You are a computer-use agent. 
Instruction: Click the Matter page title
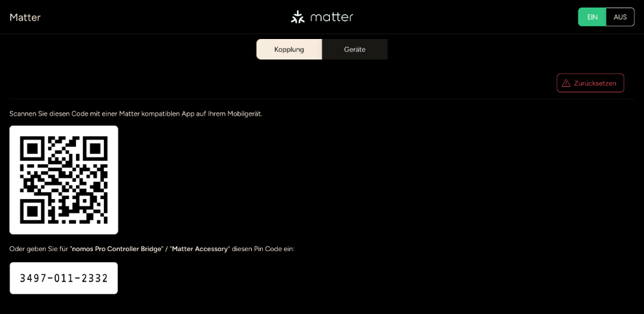(25, 17)
